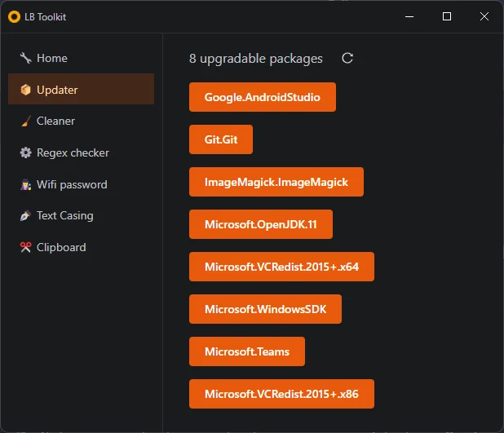Refresh the upgradable packages list
Viewport: 504px width, 433px height.
tap(347, 58)
